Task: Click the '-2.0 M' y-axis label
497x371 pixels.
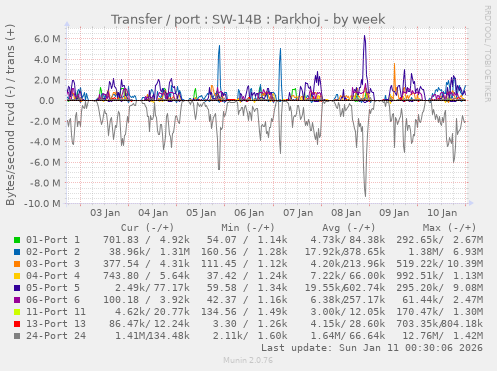Action: click(45, 121)
